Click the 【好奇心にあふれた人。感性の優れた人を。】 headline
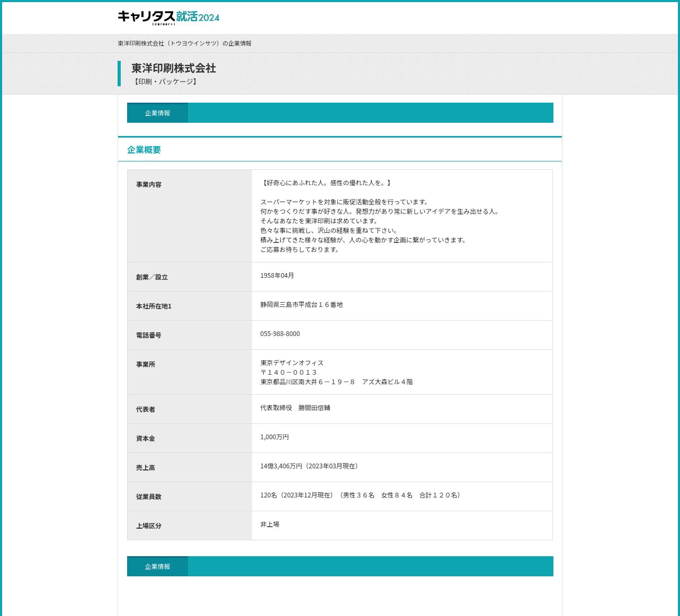This screenshot has height=616, width=680. point(327,183)
